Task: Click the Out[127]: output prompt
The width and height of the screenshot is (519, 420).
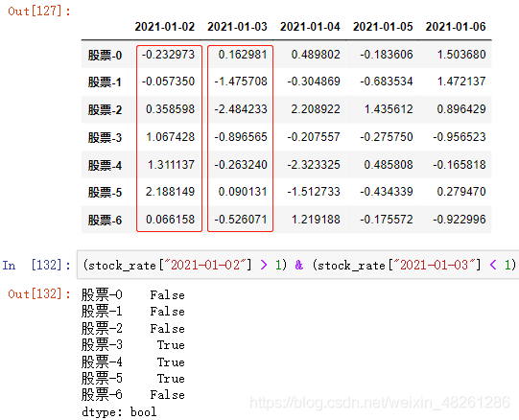Action: [39, 12]
